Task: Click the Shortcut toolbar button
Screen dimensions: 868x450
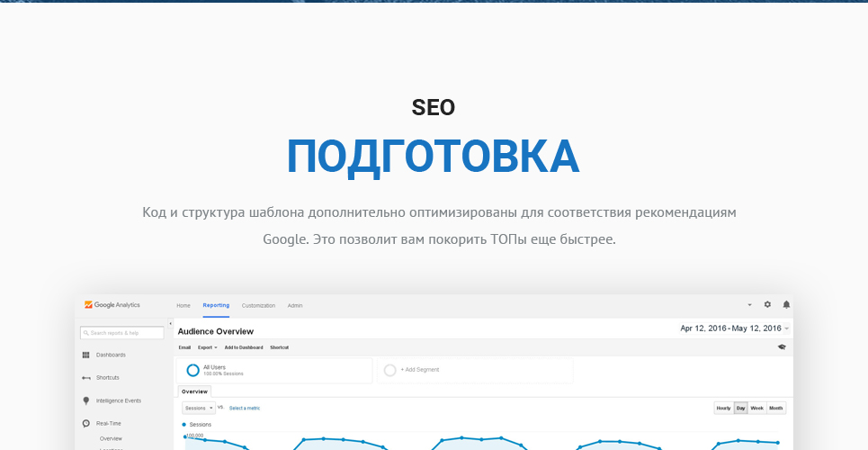Action: pyautogui.click(x=279, y=347)
